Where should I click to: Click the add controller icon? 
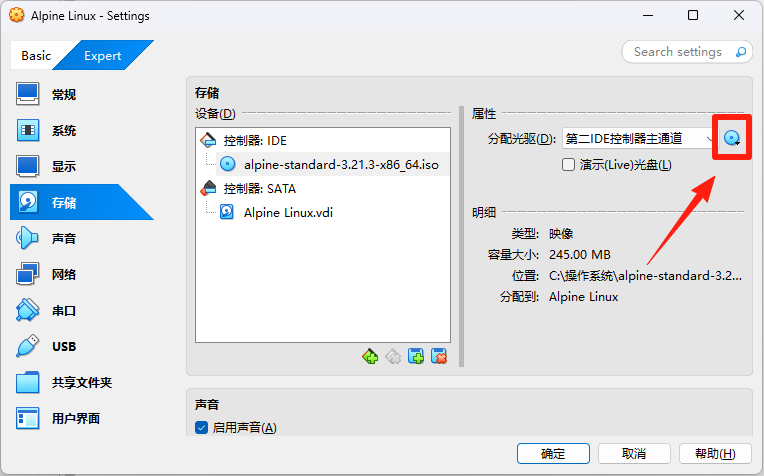370,357
